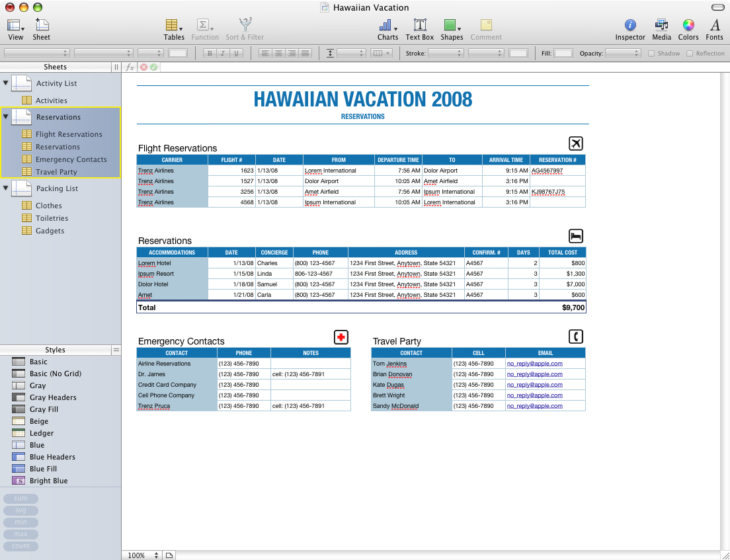Toggle bold text formatting
The height and width of the screenshot is (560, 730).
click(210, 54)
